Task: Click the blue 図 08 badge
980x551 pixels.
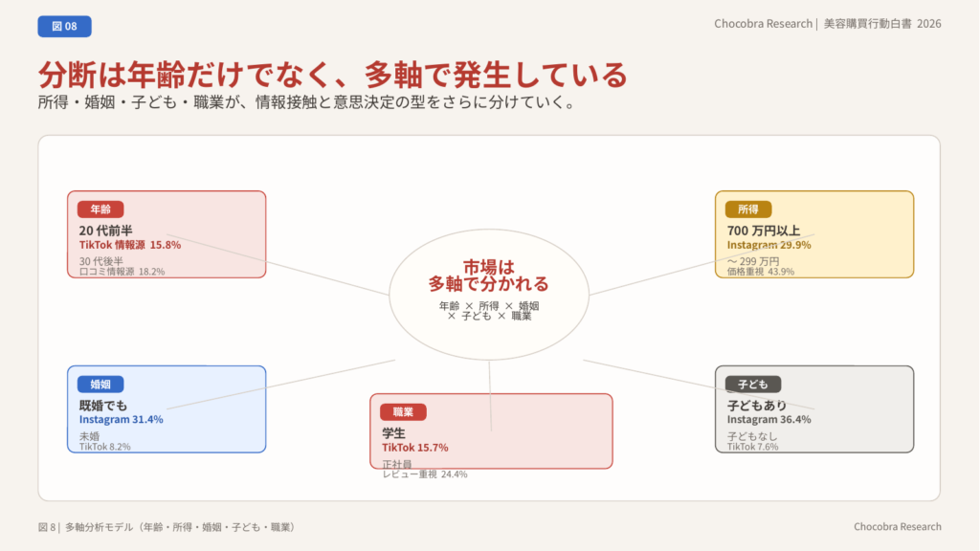Action: 64,27
